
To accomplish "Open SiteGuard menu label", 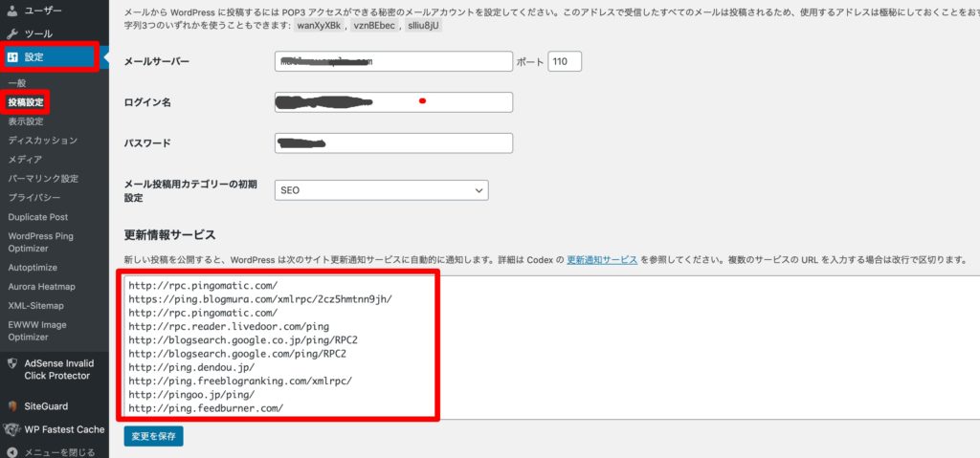I will [46, 406].
